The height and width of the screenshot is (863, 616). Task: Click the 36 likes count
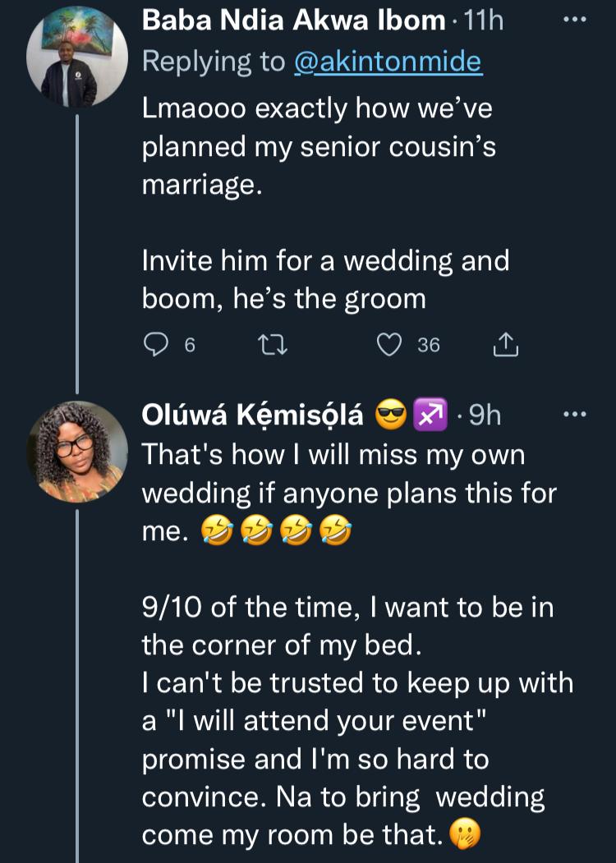point(428,346)
